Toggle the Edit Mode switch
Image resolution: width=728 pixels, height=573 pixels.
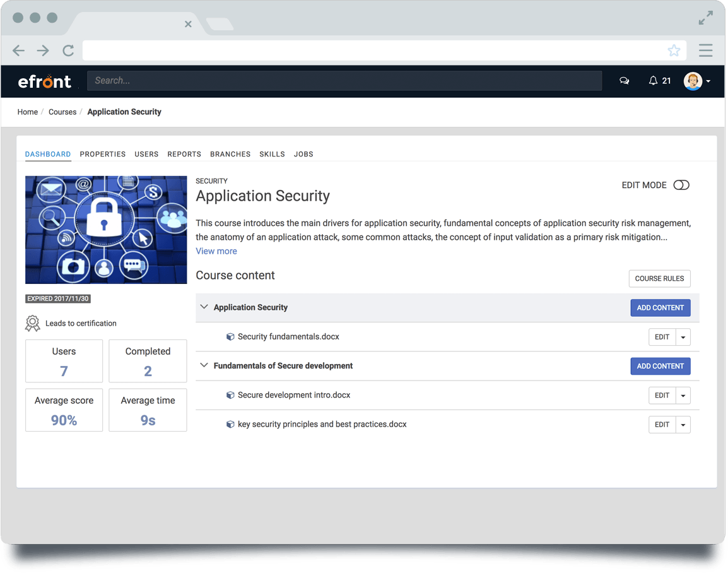coord(681,185)
